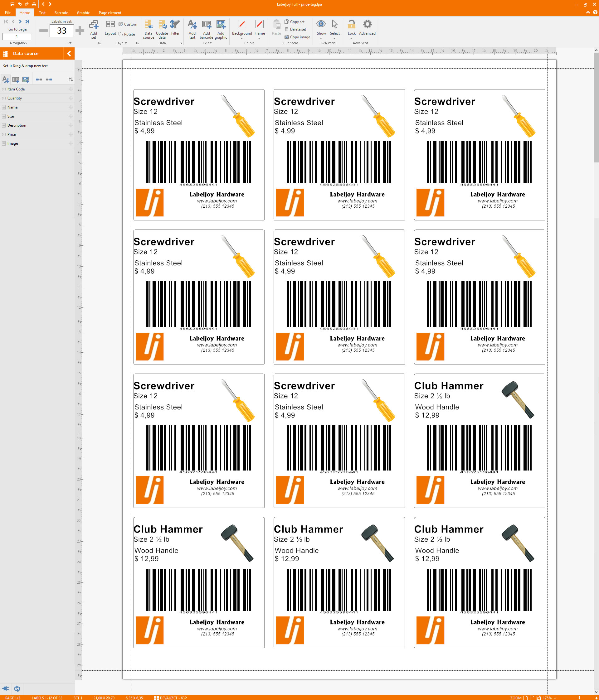Collapse the ribbon with the up chevron
The image size is (599, 700).
[588, 12]
